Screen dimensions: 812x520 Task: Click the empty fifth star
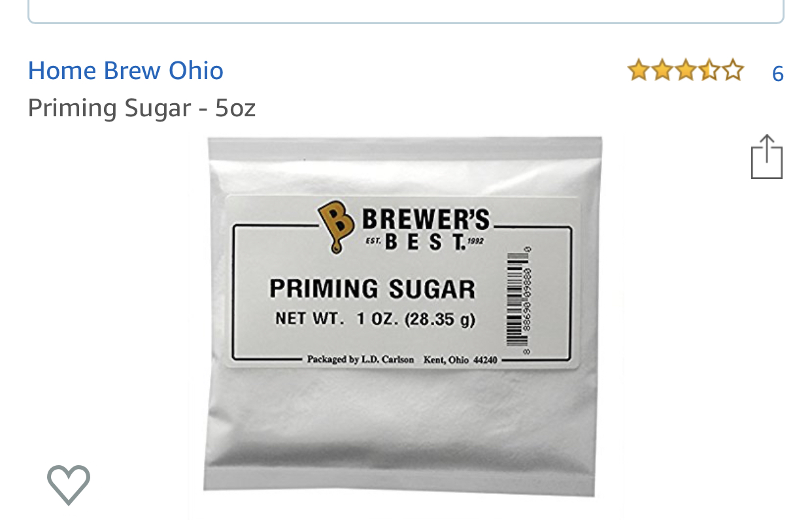[732, 70]
